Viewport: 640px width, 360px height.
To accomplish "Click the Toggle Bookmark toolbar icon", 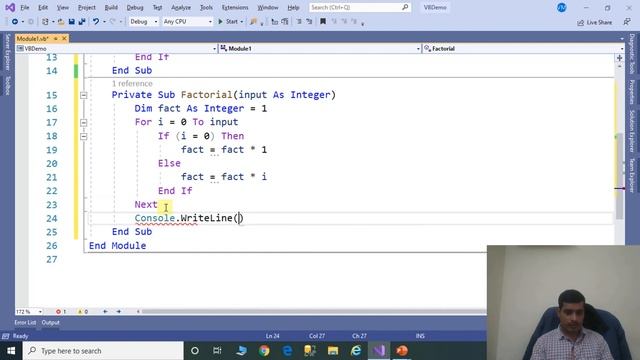I will point(323,22).
